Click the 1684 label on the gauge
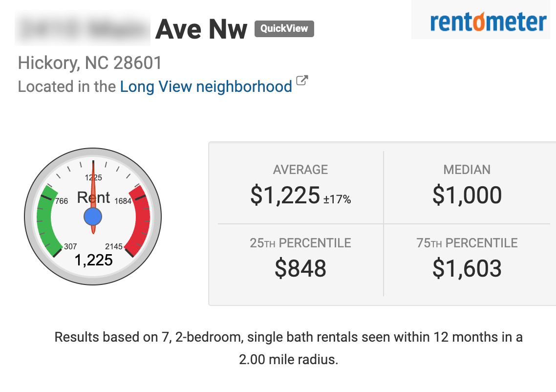 pos(123,201)
